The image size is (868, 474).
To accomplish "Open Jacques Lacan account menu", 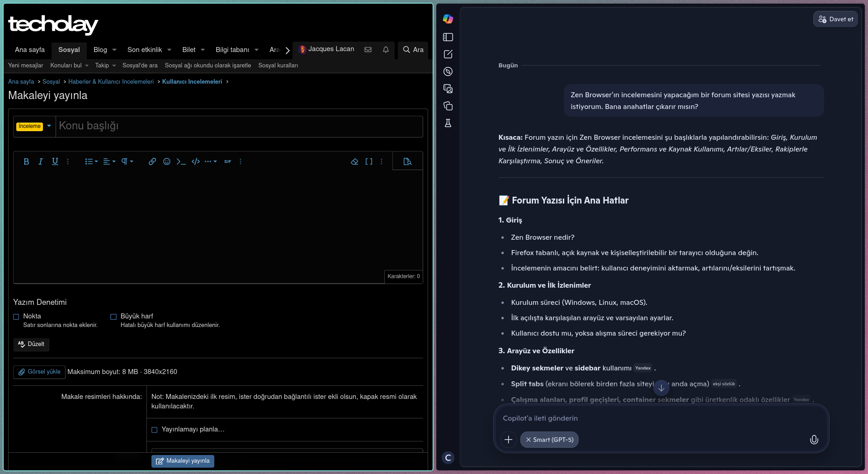I will tap(326, 49).
